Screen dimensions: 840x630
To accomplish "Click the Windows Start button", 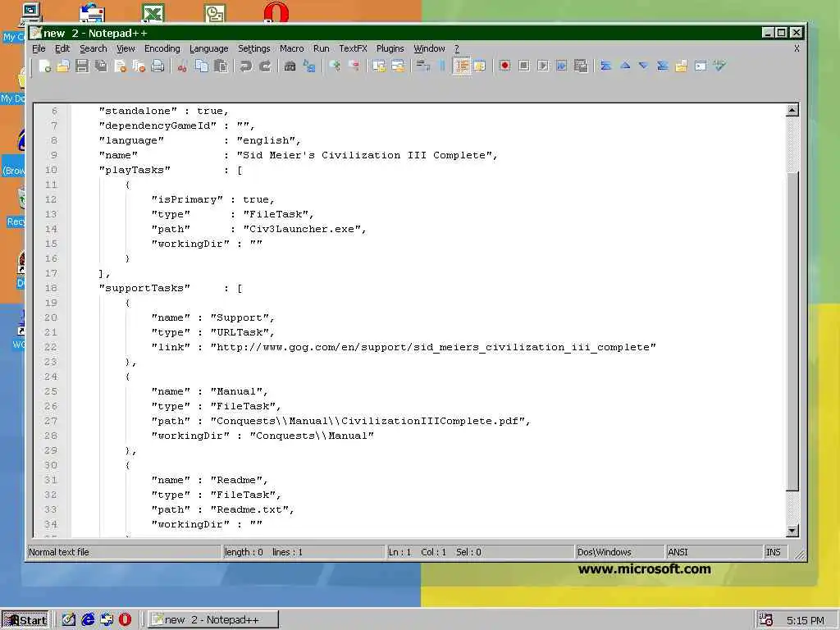I will [x=25, y=620].
